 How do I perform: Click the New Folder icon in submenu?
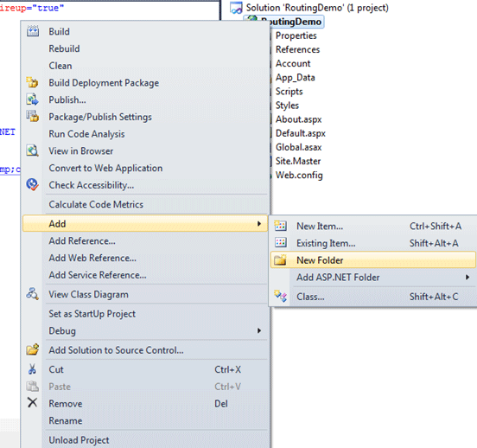(x=280, y=259)
